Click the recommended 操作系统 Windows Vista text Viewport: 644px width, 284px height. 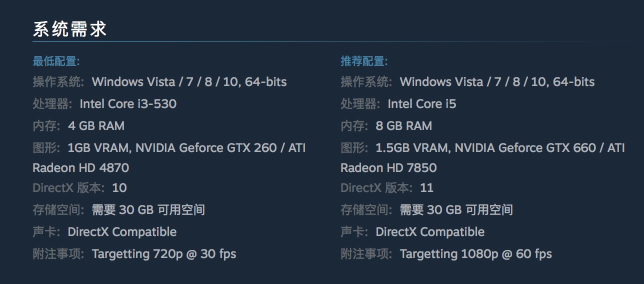497,82
